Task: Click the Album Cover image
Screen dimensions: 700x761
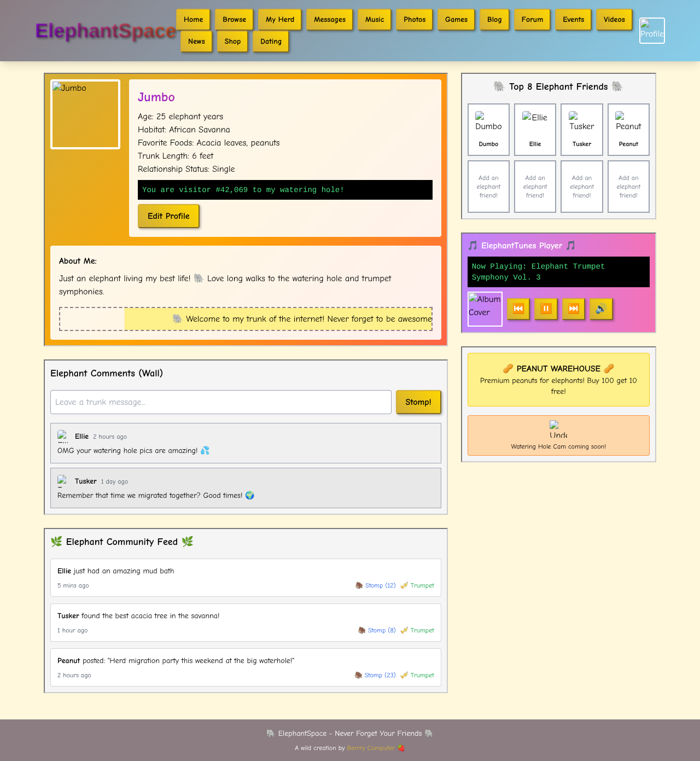Action: tap(485, 309)
